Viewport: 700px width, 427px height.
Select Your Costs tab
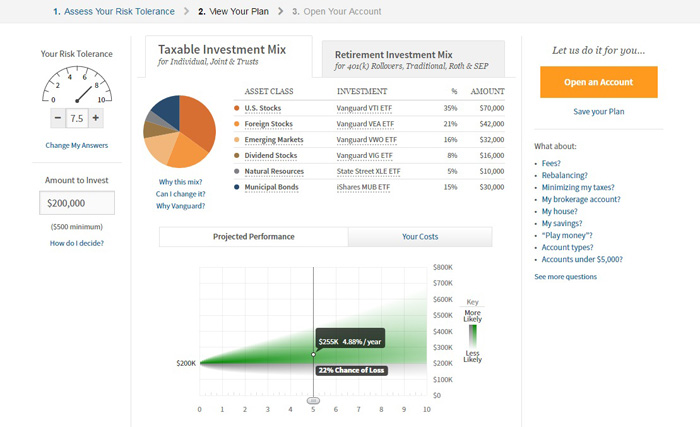coord(420,237)
